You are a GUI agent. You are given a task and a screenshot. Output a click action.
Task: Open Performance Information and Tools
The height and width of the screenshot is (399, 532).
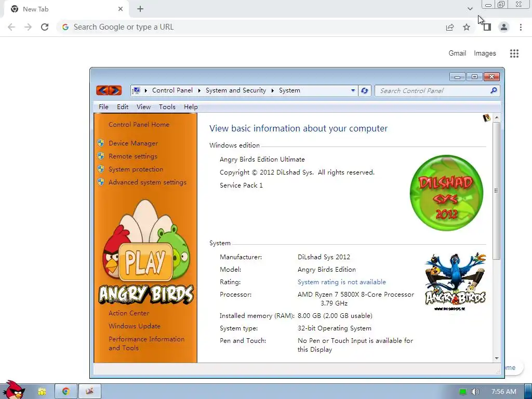pyautogui.click(x=147, y=343)
